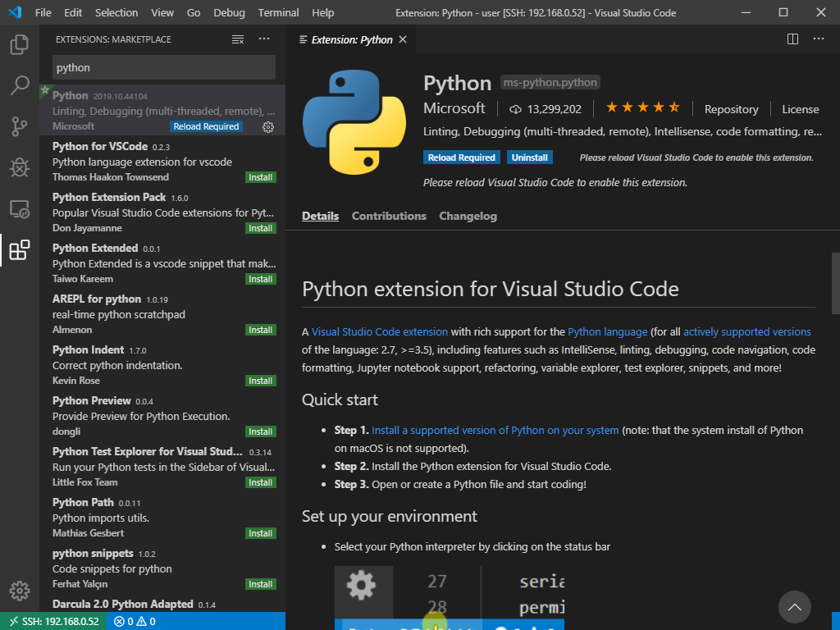The height and width of the screenshot is (630, 840).
Task: Select Python extension in marketplace list
Action: point(162,111)
